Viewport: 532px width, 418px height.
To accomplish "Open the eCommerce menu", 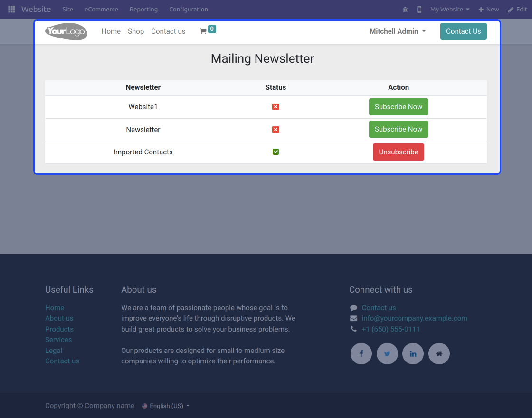I will click(101, 9).
